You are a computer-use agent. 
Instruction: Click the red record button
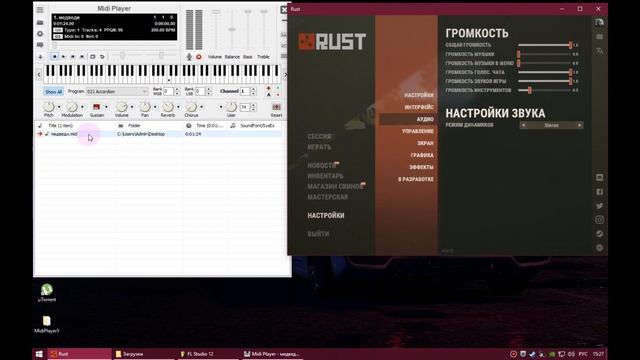pos(199,57)
